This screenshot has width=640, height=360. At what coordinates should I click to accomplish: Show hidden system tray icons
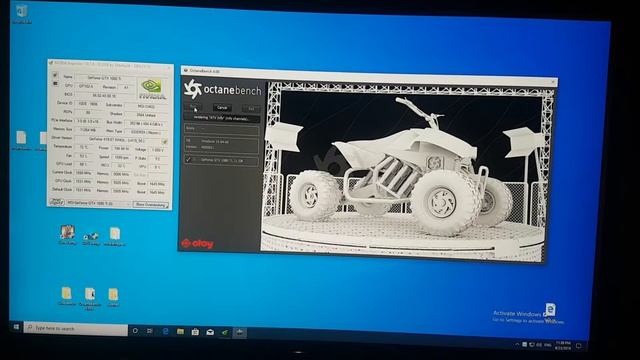coord(517,344)
